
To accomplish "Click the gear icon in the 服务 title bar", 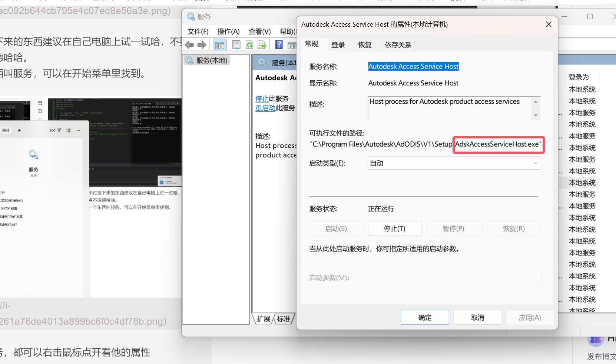I will pos(191,16).
